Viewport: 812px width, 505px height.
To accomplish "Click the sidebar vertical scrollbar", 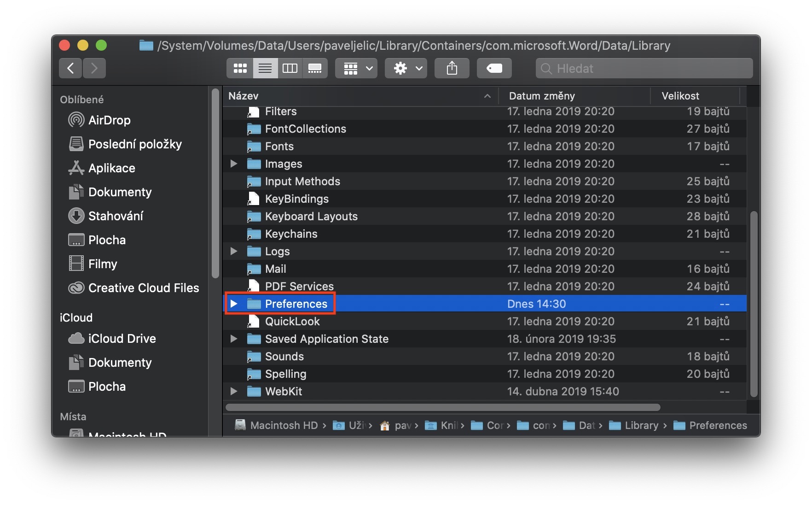I will (x=215, y=184).
